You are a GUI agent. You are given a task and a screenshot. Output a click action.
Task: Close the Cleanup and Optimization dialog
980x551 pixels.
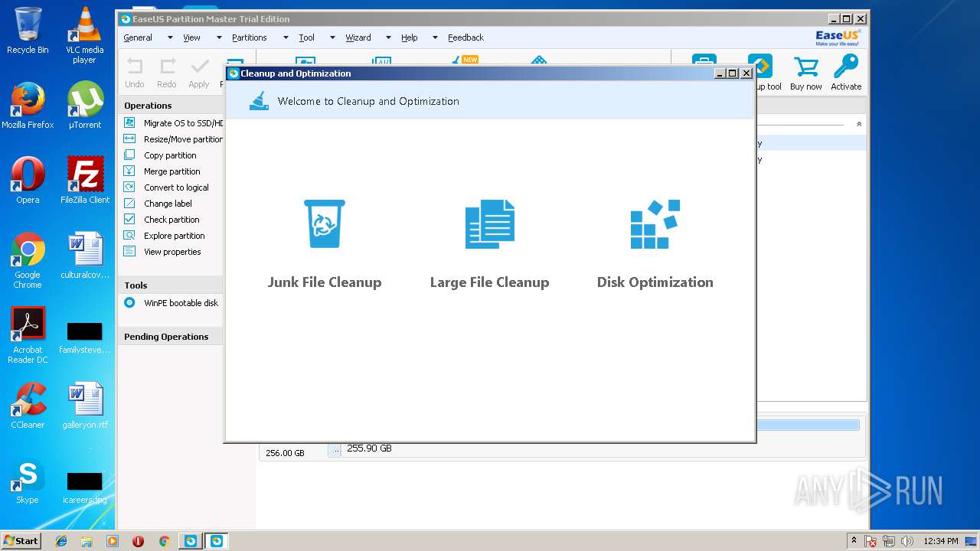click(x=746, y=73)
